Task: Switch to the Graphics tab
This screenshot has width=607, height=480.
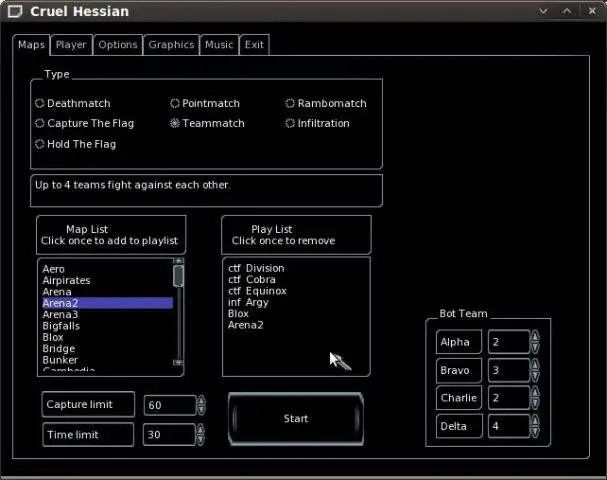Action: [171, 45]
